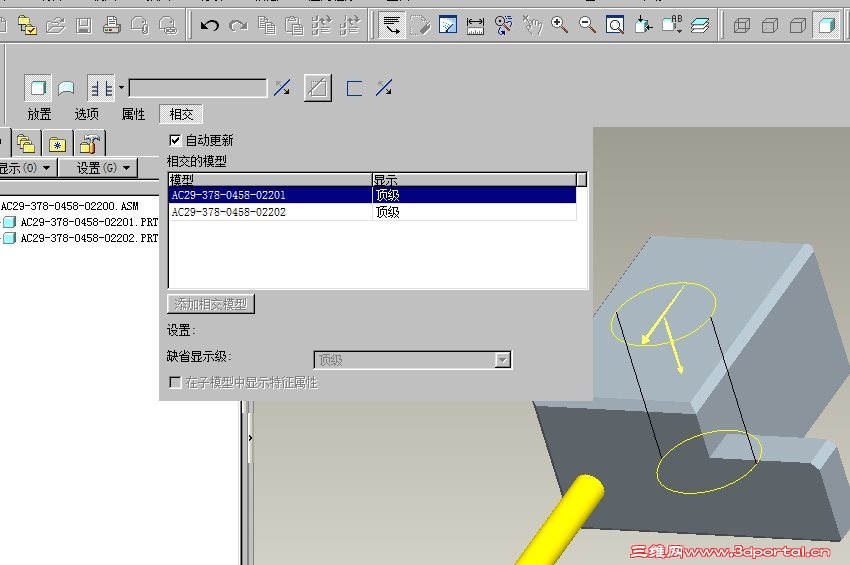Check 在子模型中显示特征属性 checkbox
This screenshot has height=565, width=850.
pos(175,382)
